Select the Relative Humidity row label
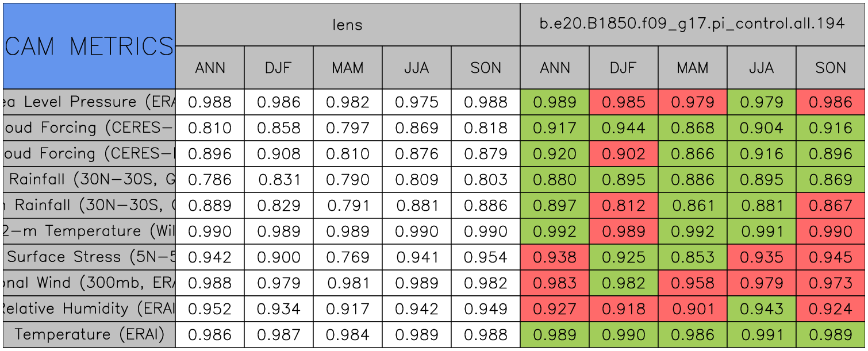The width and height of the screenshot is (868, 351). pos(89,309)
